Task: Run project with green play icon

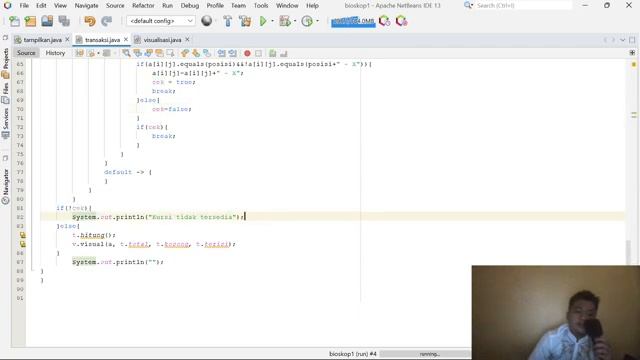Action: pyautogui.click(x=263, y=21)
